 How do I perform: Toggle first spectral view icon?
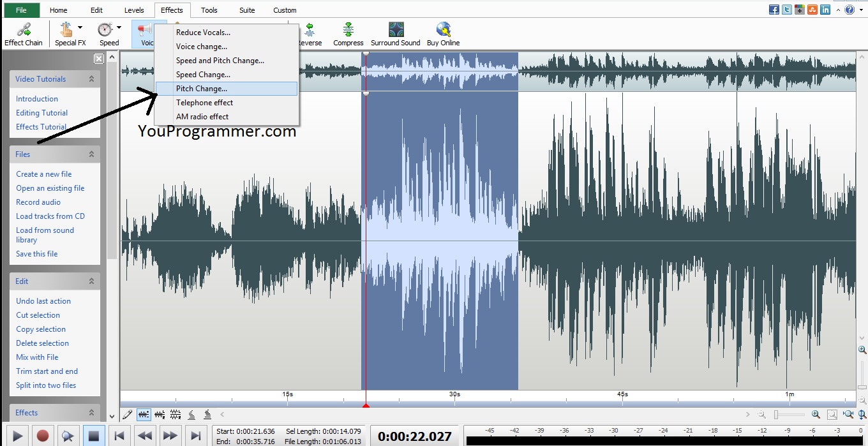click(x=191, y=415)
